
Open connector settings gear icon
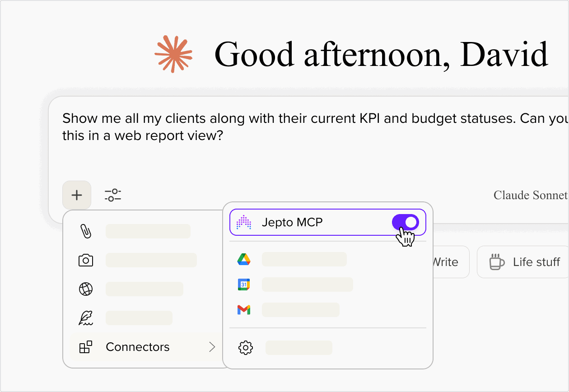(x=245, y=348)
